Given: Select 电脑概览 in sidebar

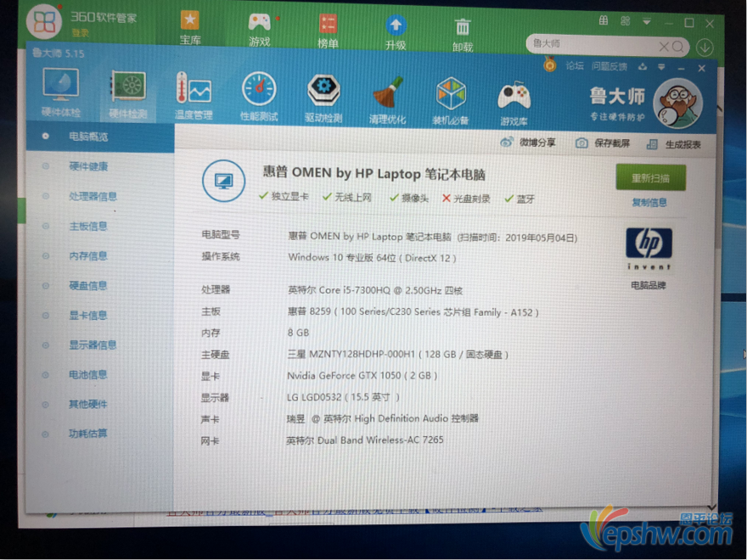Looking at the screenshot, I should [x=100, y=137].
